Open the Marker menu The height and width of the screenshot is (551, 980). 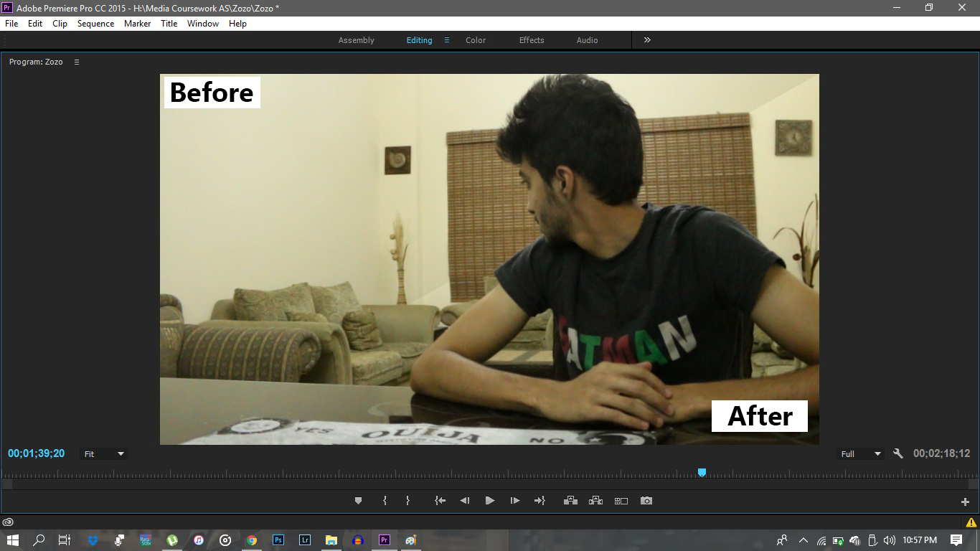137,24
